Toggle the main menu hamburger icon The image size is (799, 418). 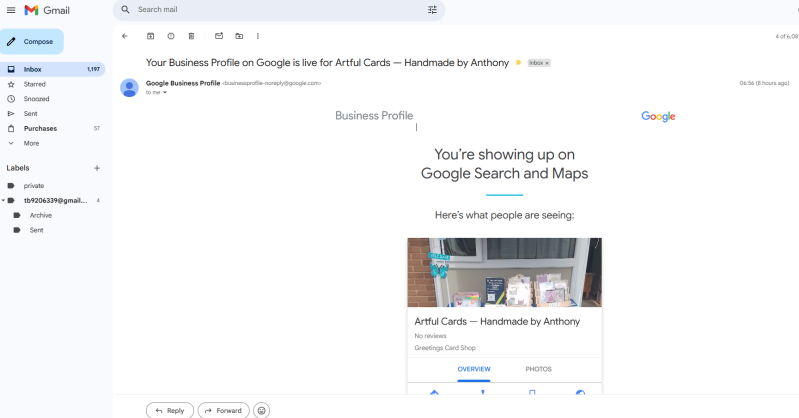(x=11, y=10)
